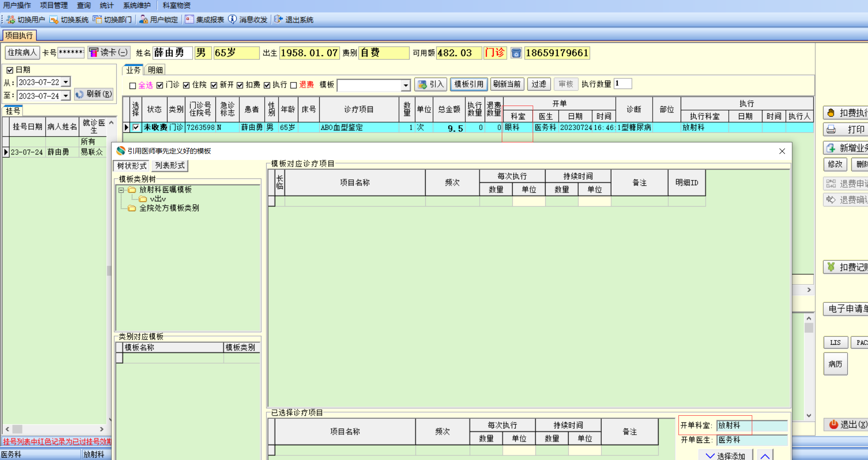Check the 全选 checkbox

[x=133, y=85]
